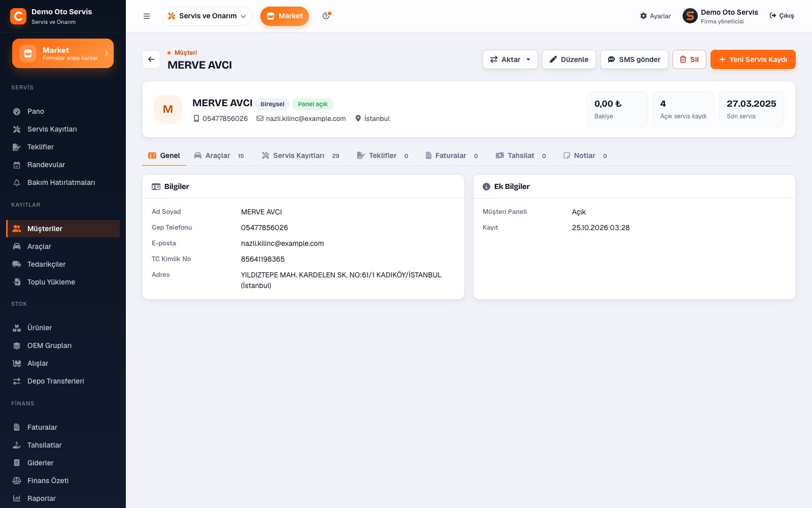Delete customer with Sil button
Viewport: 812px width, 508px height.
point(689,59)
